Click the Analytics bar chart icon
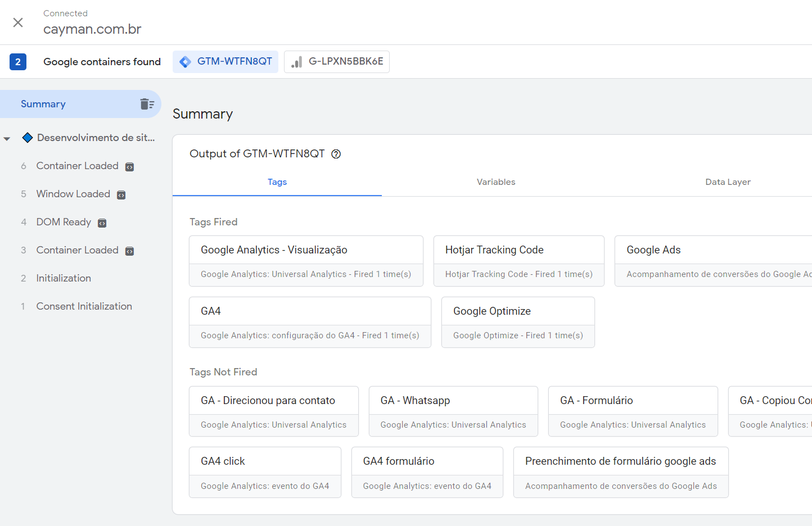This screenshot has height=526, width=812. point(297,62)
